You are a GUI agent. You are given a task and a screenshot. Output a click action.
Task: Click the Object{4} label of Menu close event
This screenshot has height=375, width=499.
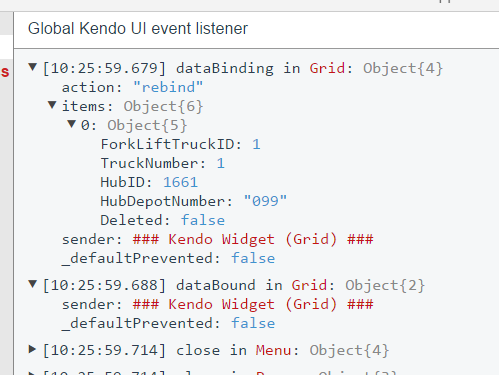point(349,350)
